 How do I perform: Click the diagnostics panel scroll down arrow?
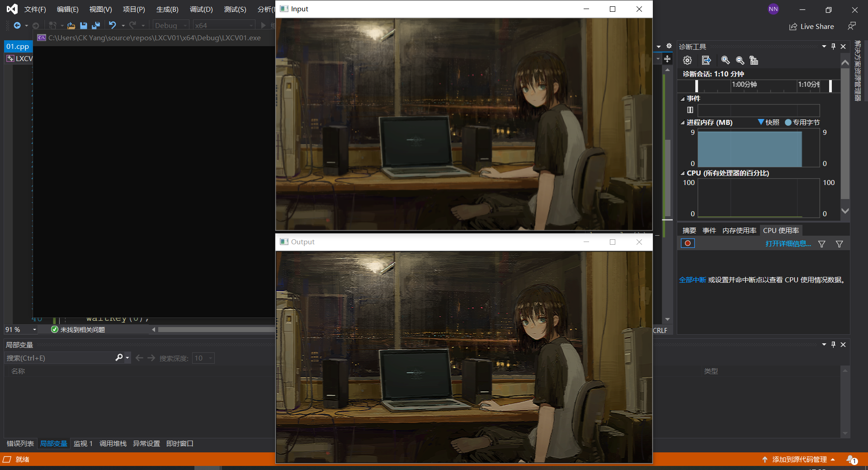pos(844,211)
